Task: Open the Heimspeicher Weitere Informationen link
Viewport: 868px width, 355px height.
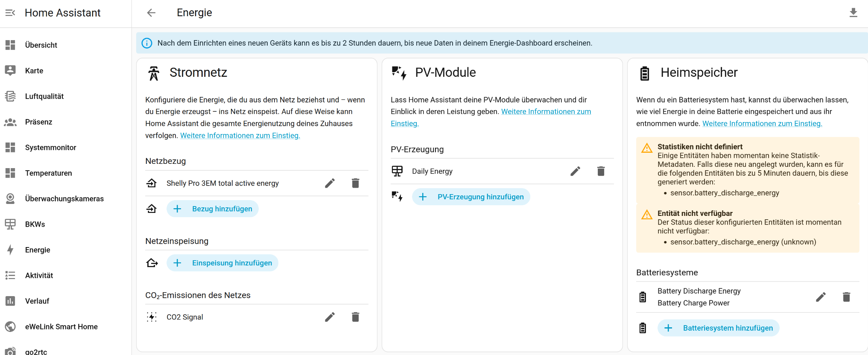Action: [762, 123]
